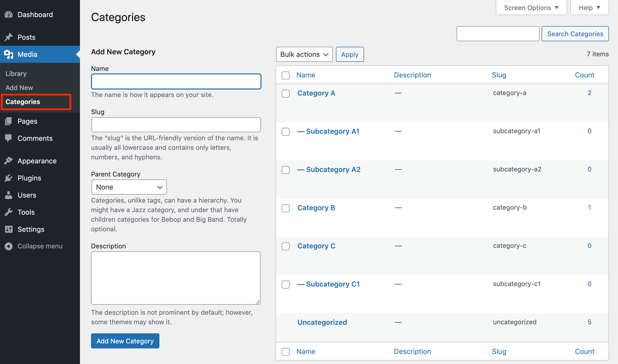Select Library in the Media menu
The height and width of the screenshot is (364, 618).
(x=16, y=73)
